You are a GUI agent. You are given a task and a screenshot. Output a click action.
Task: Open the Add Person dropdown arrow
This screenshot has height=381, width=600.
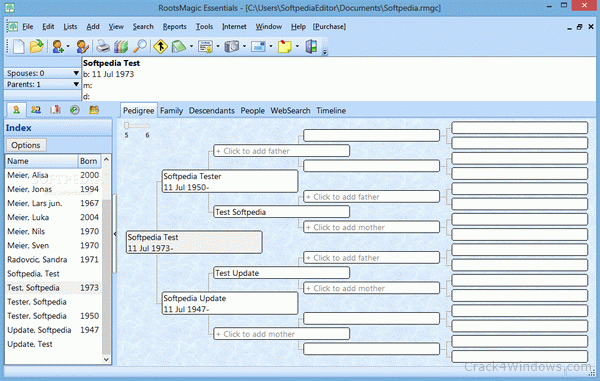[x=68, y=47]
